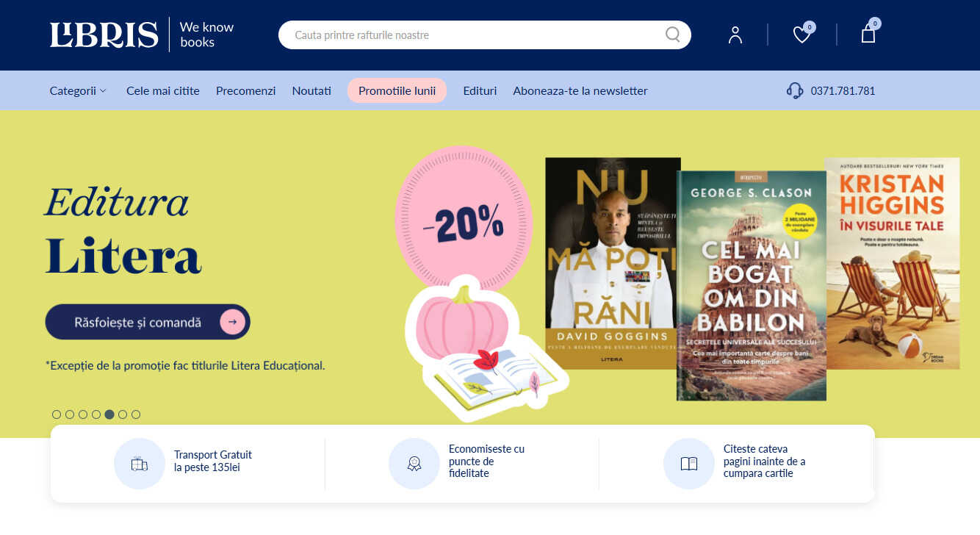Click the free transport truck icon
This screenshot has height=535, width=980.
click(140, 464)
